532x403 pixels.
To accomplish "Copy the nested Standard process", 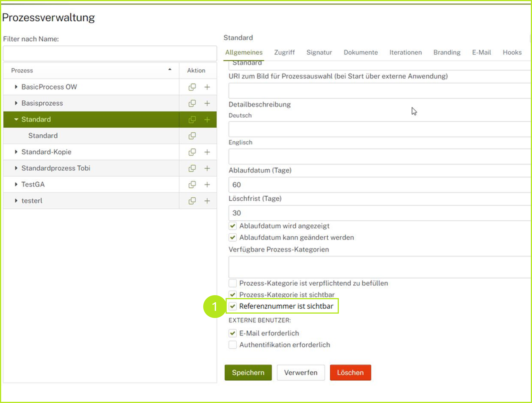I will click(x=192, y=136).
